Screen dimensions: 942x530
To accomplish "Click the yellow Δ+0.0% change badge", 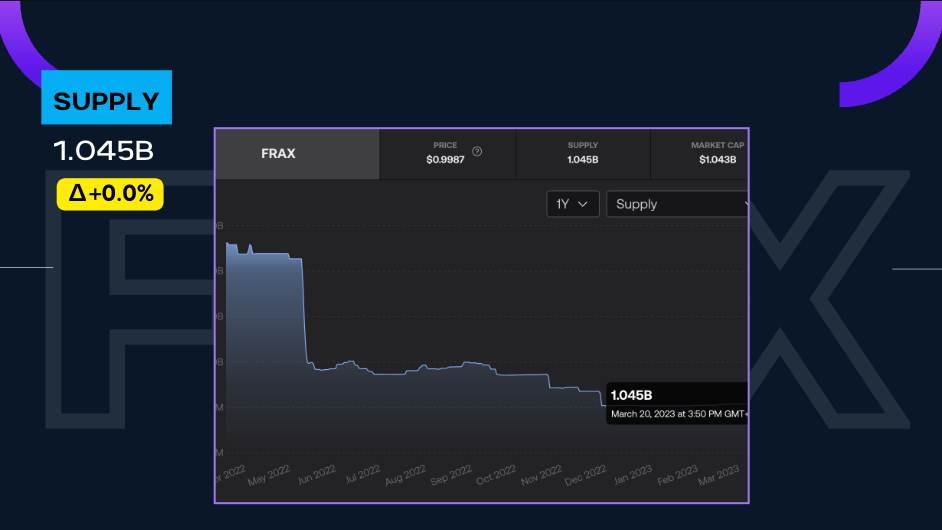I will coord(110,194).
